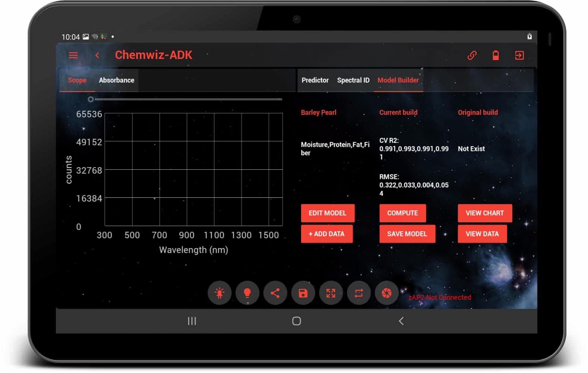Switch to the Scope tab

coord(77,80)
